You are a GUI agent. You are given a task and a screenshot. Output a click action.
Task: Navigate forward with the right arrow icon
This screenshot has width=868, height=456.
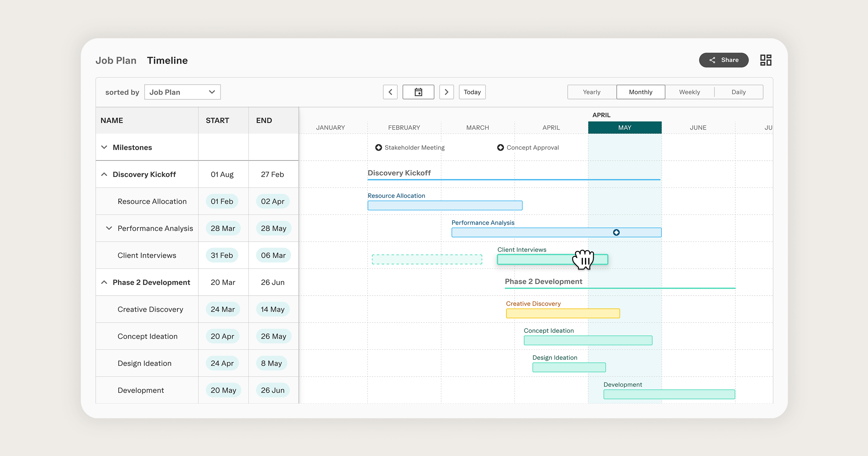point(446,92)
